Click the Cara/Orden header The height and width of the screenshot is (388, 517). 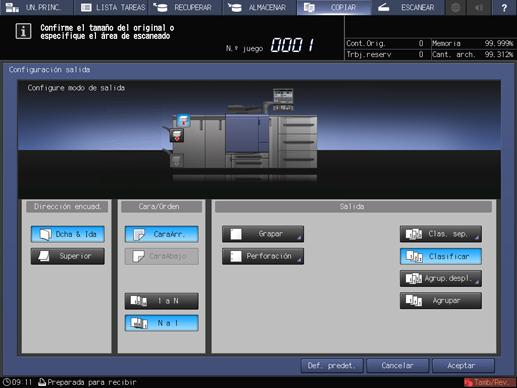161,207
